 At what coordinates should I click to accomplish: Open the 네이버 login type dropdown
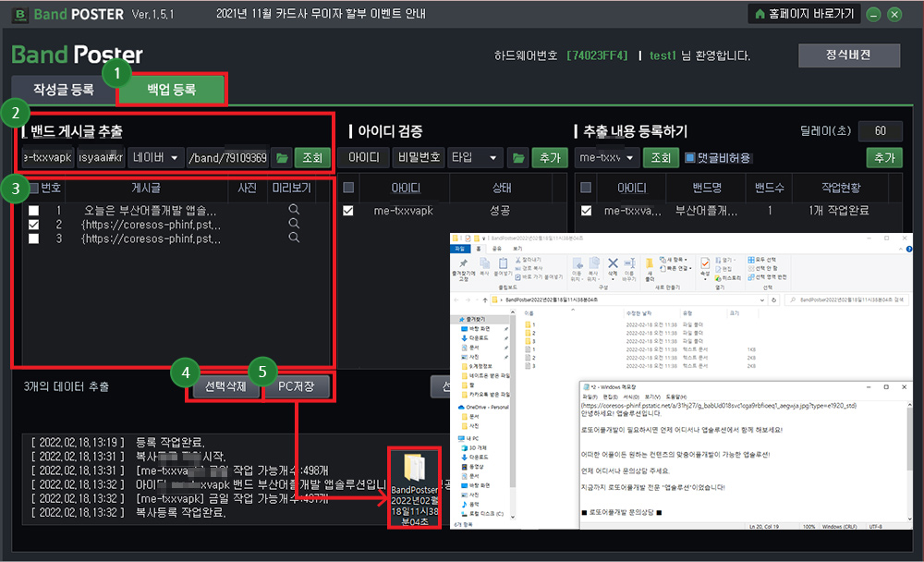(x=155, y=158)
